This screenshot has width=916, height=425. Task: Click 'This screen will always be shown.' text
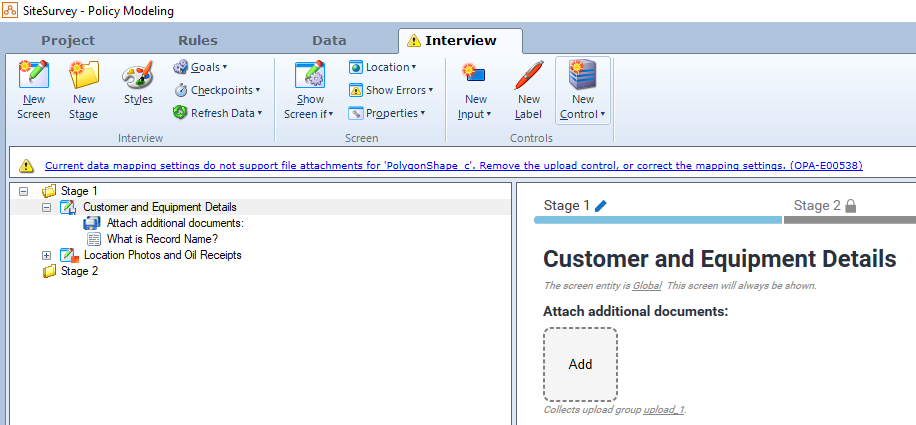pyautogui.click(x=742, y=286)
